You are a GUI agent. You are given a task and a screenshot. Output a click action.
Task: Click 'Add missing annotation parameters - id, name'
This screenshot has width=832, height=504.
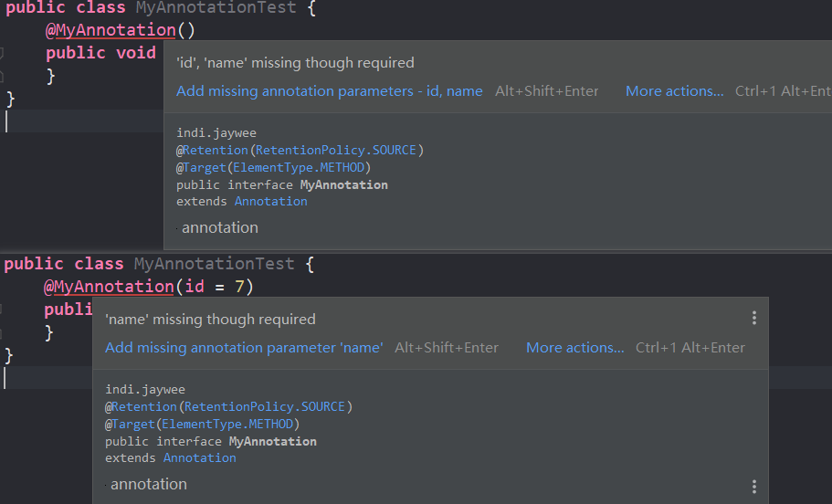pyautogui.click(x=330, y=91)
